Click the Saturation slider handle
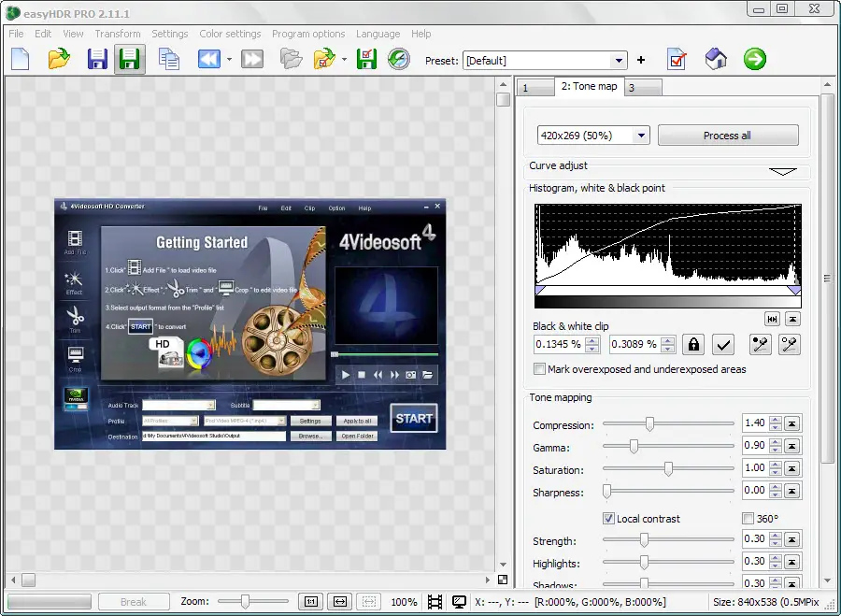The height and width of the screenshot is (616, 841). pyautogui.click(x=668, y=468)
